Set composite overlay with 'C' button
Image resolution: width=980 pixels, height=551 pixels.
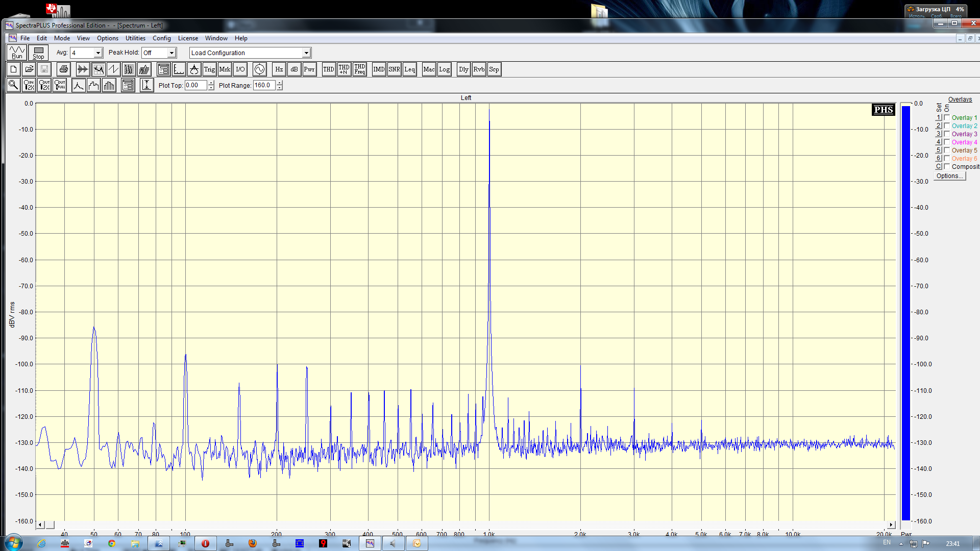(x=938, y=166)
